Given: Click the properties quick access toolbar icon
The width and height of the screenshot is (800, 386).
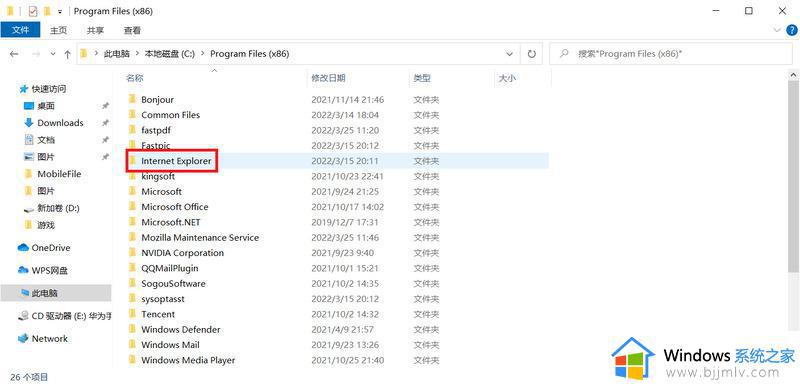Looking at the screenshot, I should click(33, 11).
